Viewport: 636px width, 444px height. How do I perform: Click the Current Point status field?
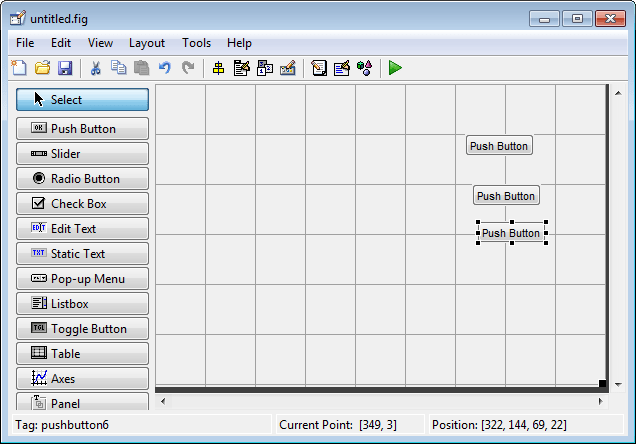[350, 425]
